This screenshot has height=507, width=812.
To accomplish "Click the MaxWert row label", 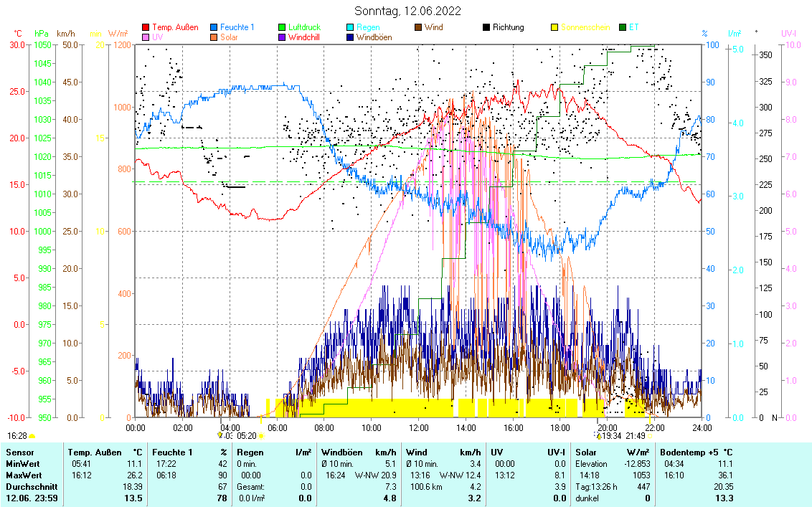I will [24, 475].
